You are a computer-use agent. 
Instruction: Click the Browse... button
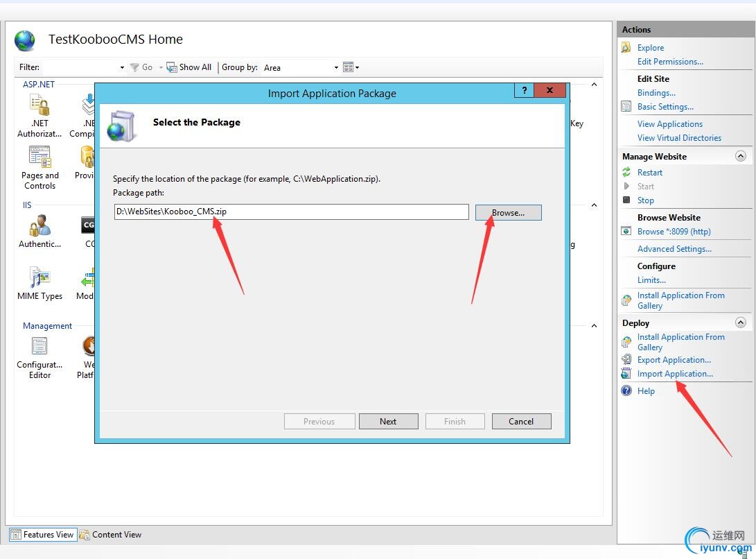pos(508,212)
